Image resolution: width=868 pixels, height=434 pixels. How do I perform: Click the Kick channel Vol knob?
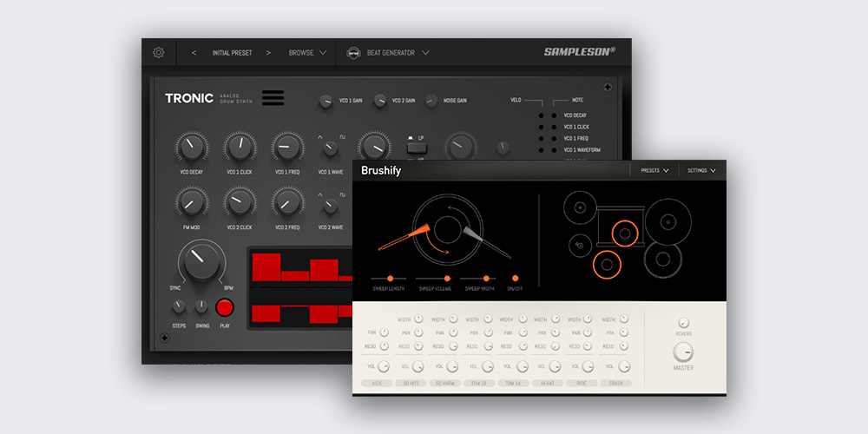pyautogui.click(x=383, y=366)
